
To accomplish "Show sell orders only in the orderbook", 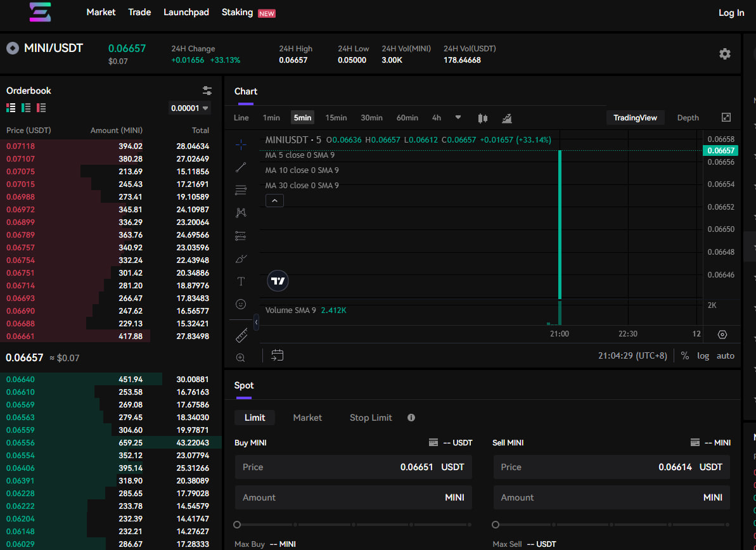I will point(41,108).
